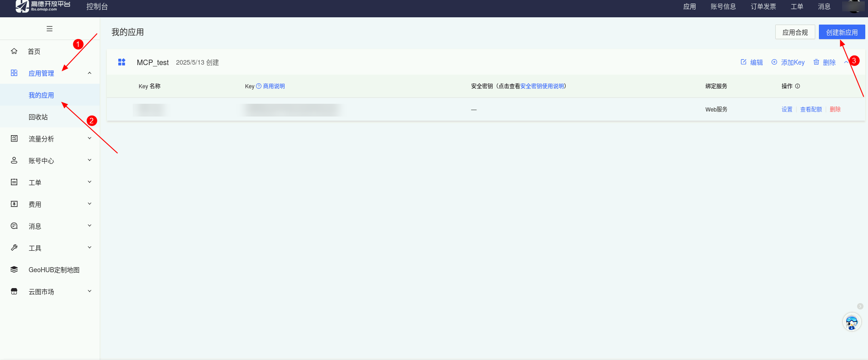
Task: Expand the 账号中心 menu chevron
Action: click(90, 160)
